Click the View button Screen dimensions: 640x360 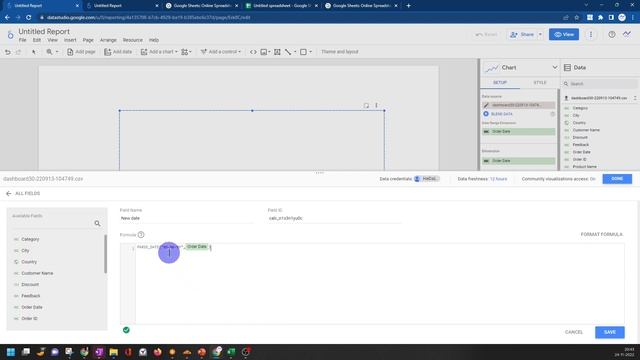(564, 35)
